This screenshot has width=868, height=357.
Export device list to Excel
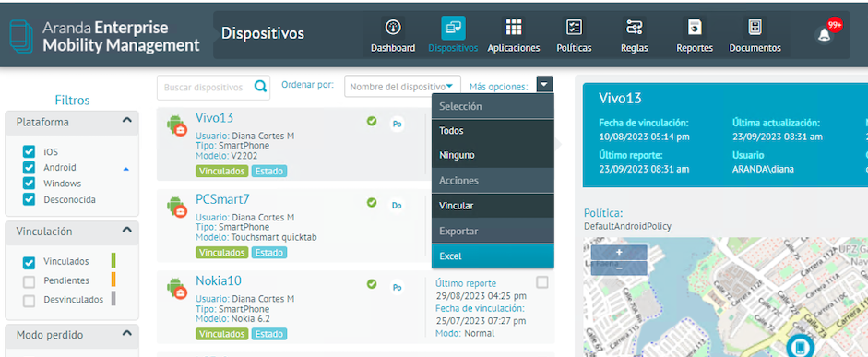click(493, 256)
